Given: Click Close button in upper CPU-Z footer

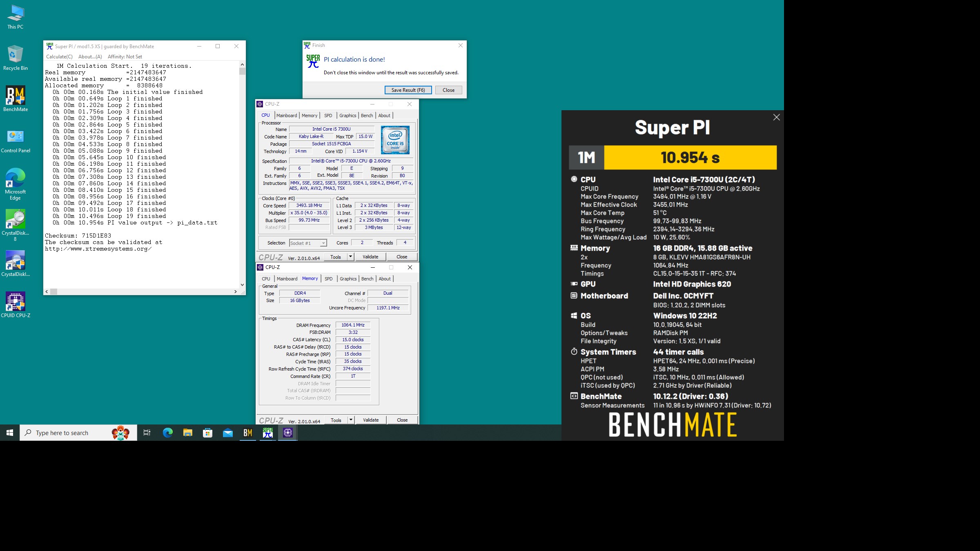Looking at the screenshot, I should (x=402, y=257).
